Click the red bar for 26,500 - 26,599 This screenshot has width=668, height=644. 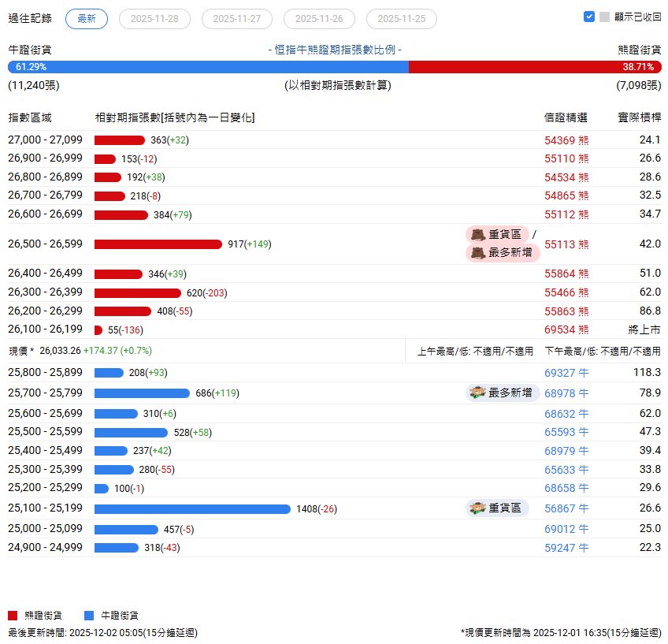pos(158,244)
